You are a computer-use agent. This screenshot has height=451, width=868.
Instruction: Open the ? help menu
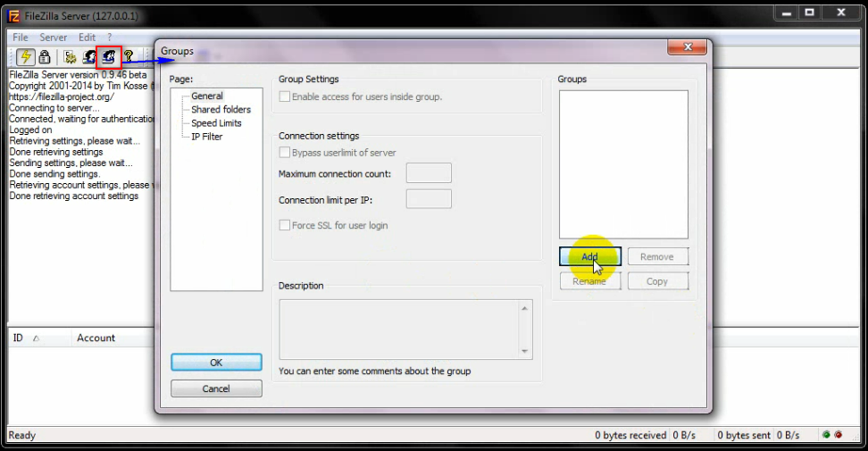tap(110, 38)
